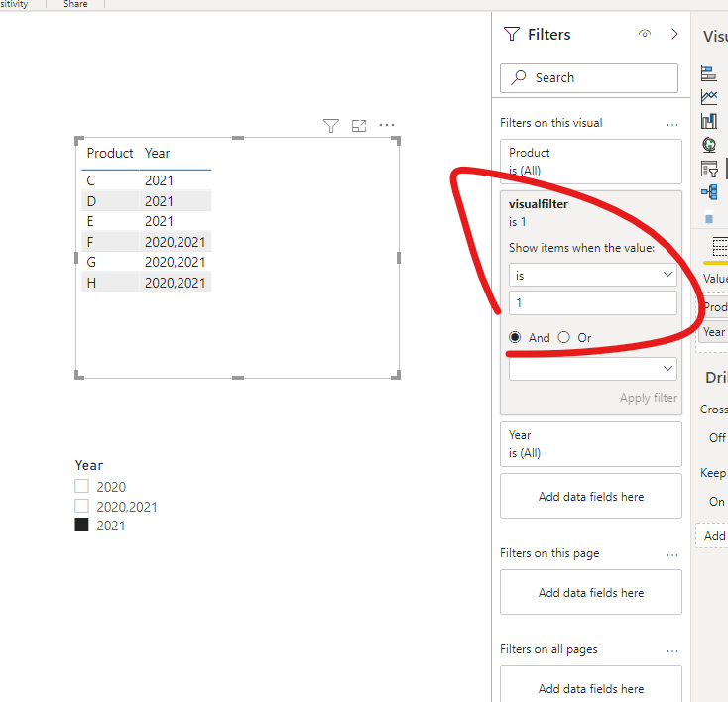Select the And radio button
728x702 pixels.
tap(515, 337)
